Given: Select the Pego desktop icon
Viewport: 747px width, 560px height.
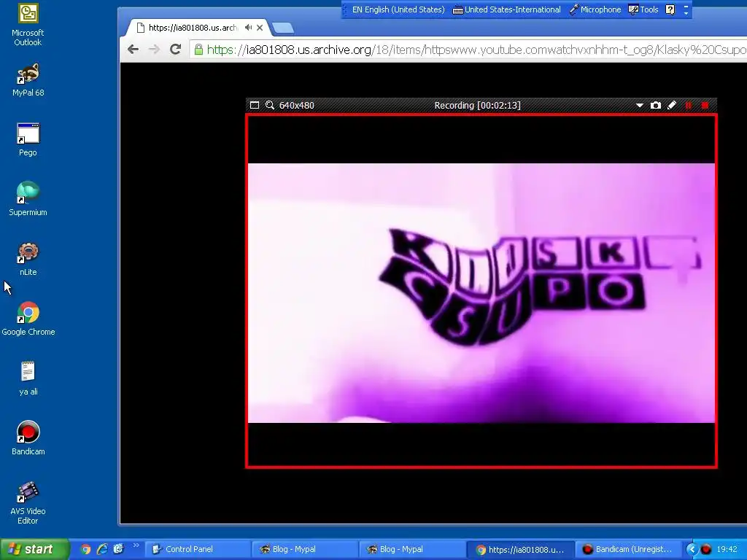Looking at the screenshot, I should 28,139.
